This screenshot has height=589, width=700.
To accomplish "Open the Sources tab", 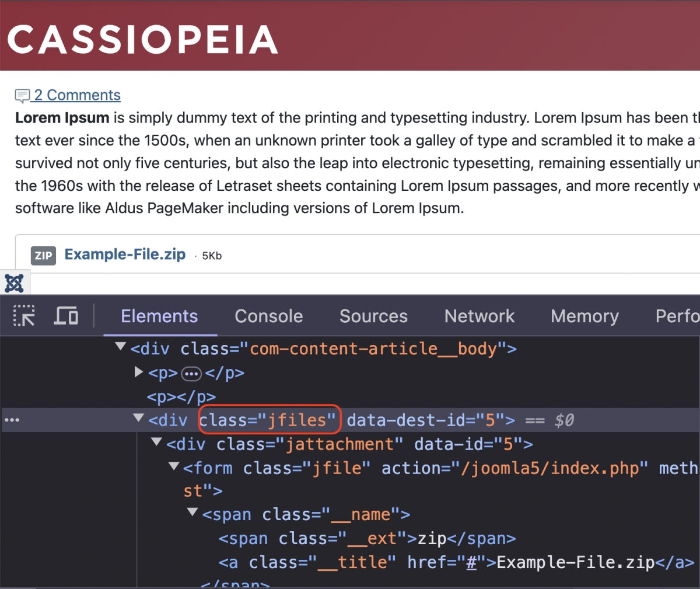I will coord(373,316).
